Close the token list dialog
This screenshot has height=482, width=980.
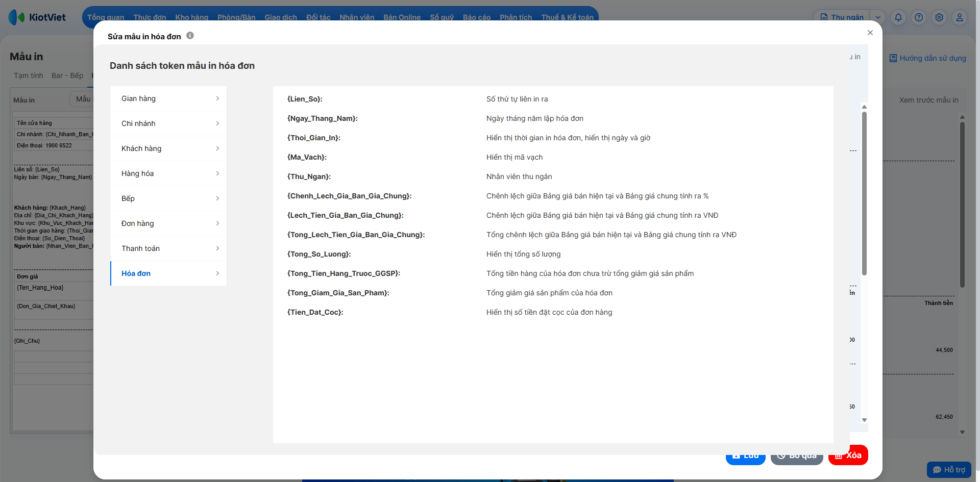[x=870, y=33]
